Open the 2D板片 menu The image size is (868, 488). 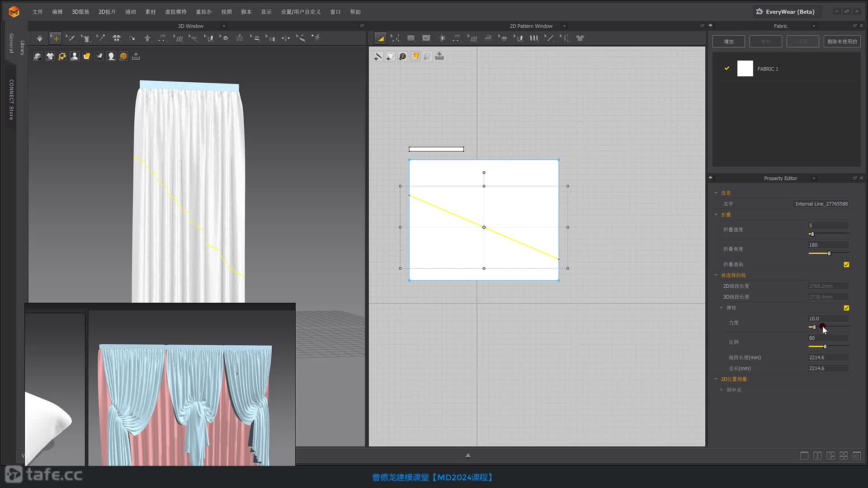point(107,12)
